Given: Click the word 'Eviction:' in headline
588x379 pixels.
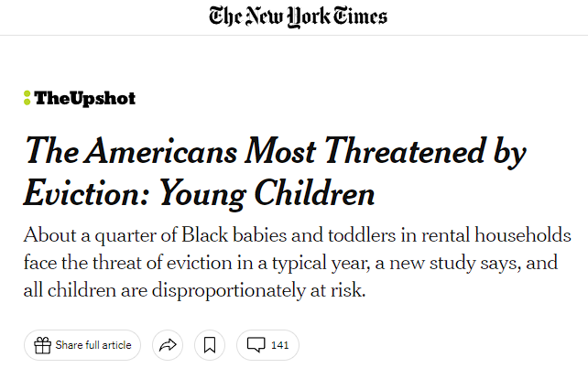Looking at the screenshot, I should [x=87, y=193].
